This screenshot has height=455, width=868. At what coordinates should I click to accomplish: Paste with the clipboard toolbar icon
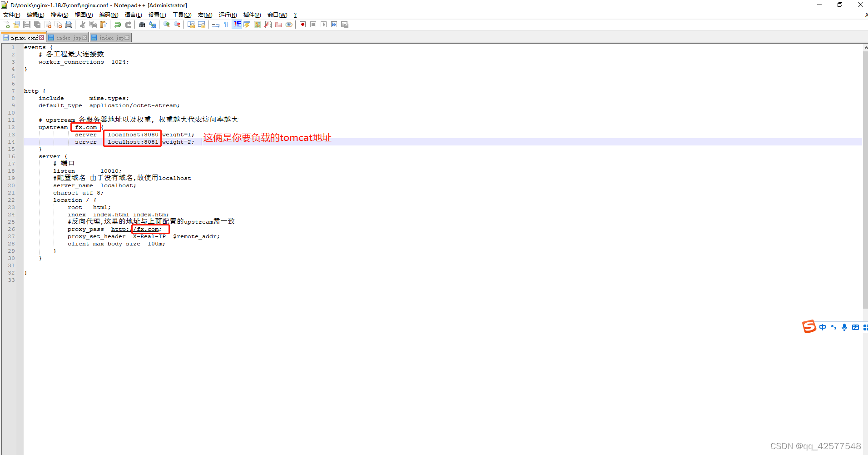[104, 25]
